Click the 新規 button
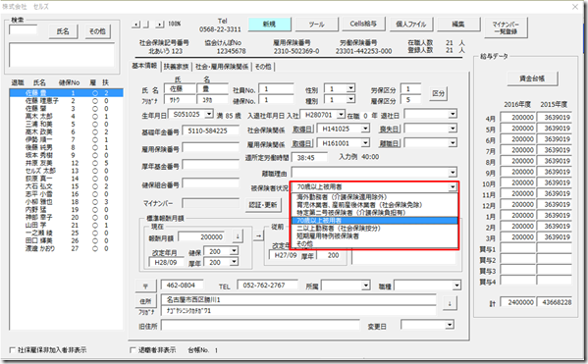Screen dimensions: 588x364 coord(269,24)
